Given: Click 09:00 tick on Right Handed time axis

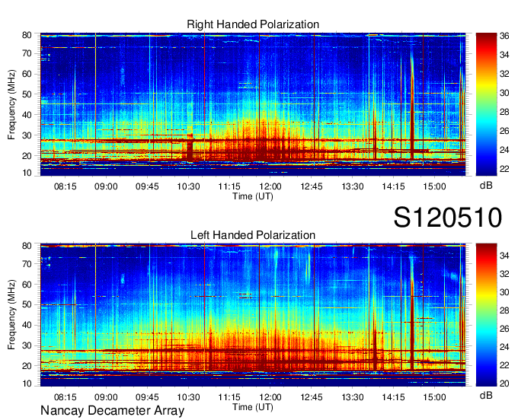Looking at the screenshot, I should [106, 186].
